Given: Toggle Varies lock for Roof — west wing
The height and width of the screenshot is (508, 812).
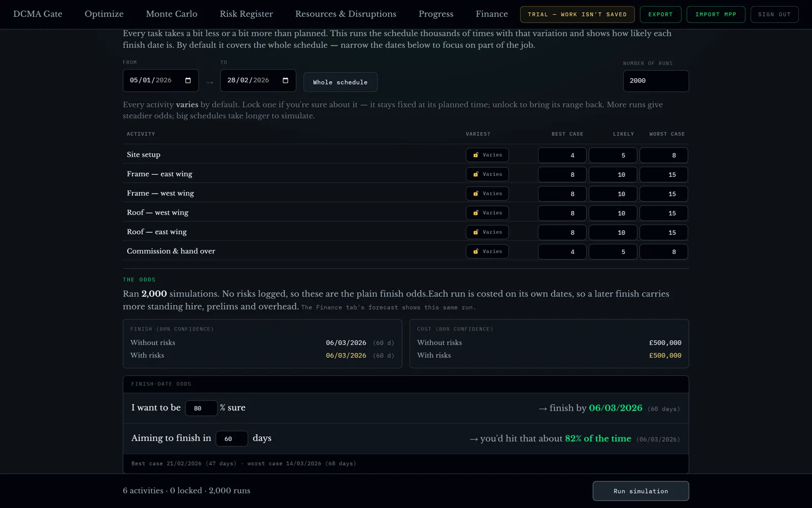Looking at the screenshot, I should pos(487,213).
